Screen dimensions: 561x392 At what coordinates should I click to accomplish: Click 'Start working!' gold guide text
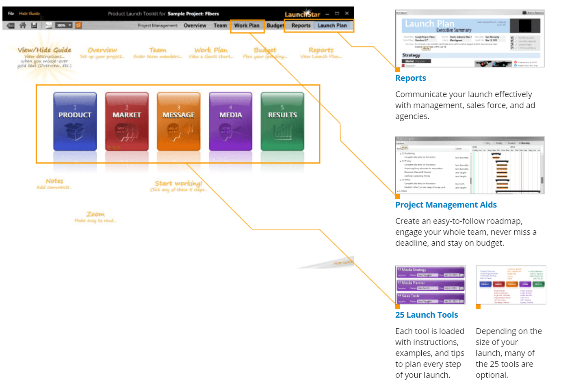(x=178, y=183)
